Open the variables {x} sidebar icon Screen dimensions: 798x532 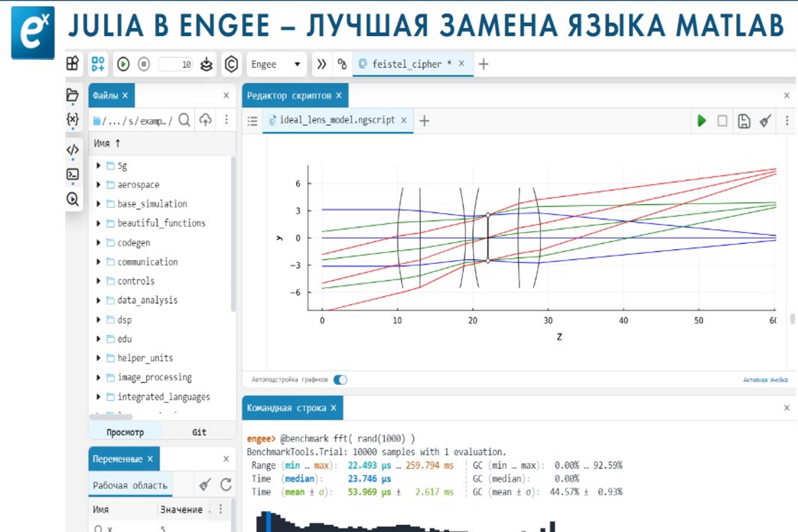click(x=72, y=120)
